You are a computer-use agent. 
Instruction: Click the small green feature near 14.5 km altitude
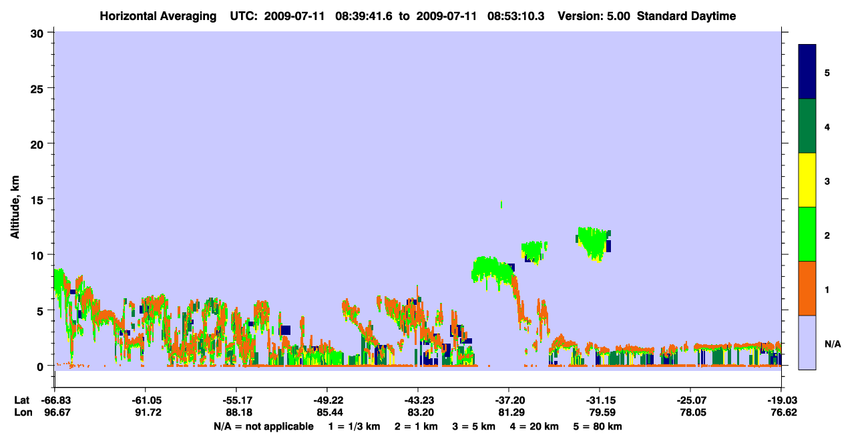click(501, 204)
